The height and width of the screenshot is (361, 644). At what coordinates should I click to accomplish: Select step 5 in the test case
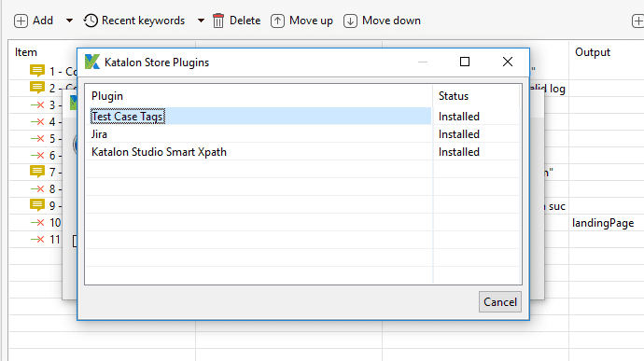pyautogui.click(x=46, y=139)
